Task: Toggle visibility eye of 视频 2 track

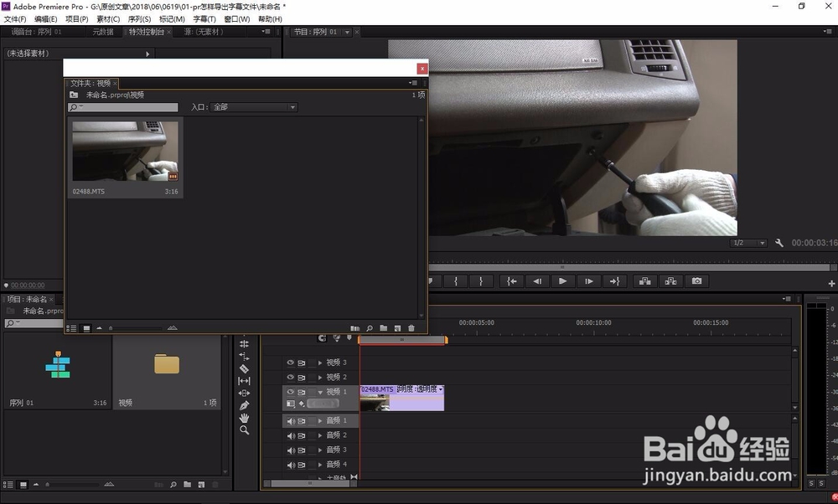Action: (290, 377)
